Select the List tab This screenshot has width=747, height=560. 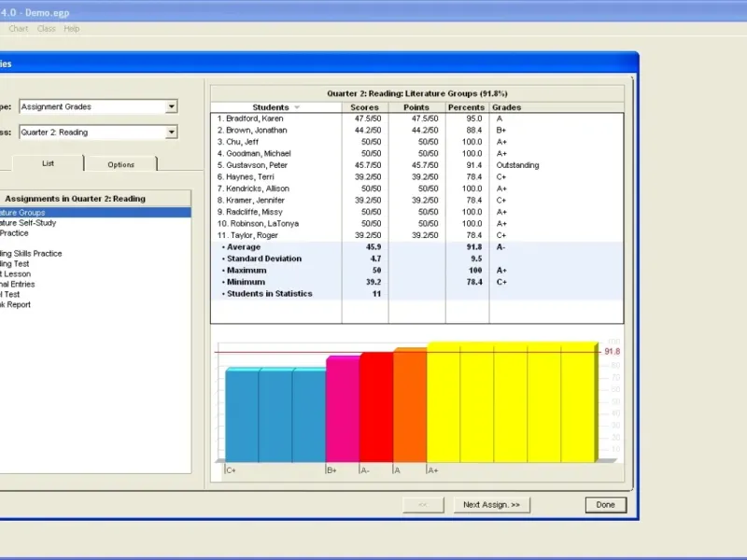click(x=48, y=163)
